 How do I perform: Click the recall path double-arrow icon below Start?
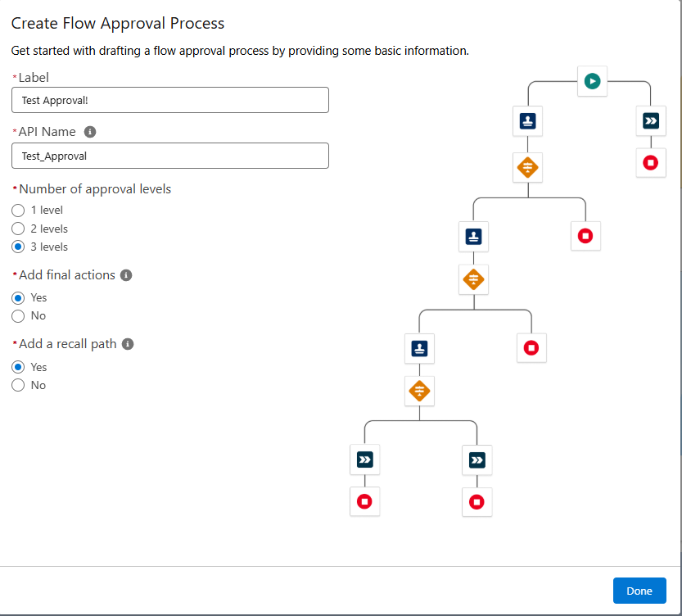pyautogui.click(x=651, y=121)
